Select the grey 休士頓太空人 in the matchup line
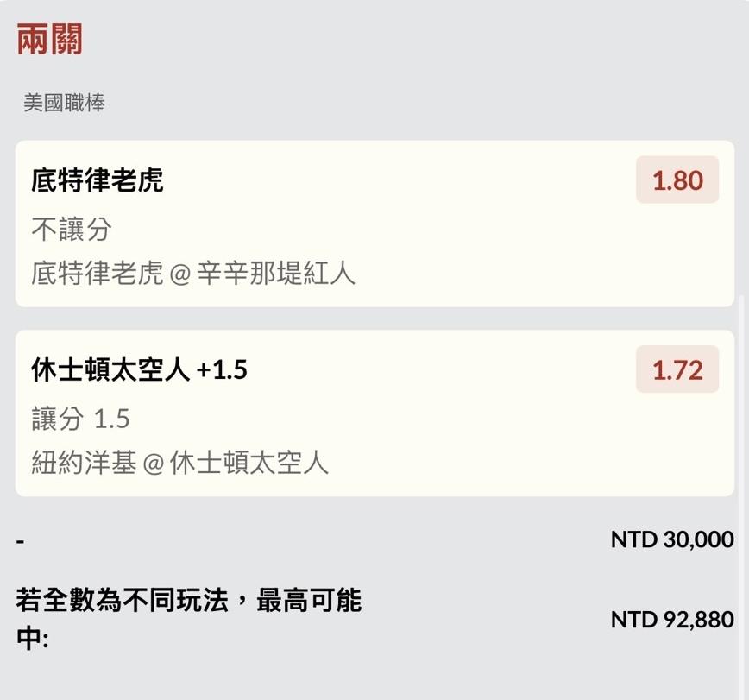 (x=249, y=464)
